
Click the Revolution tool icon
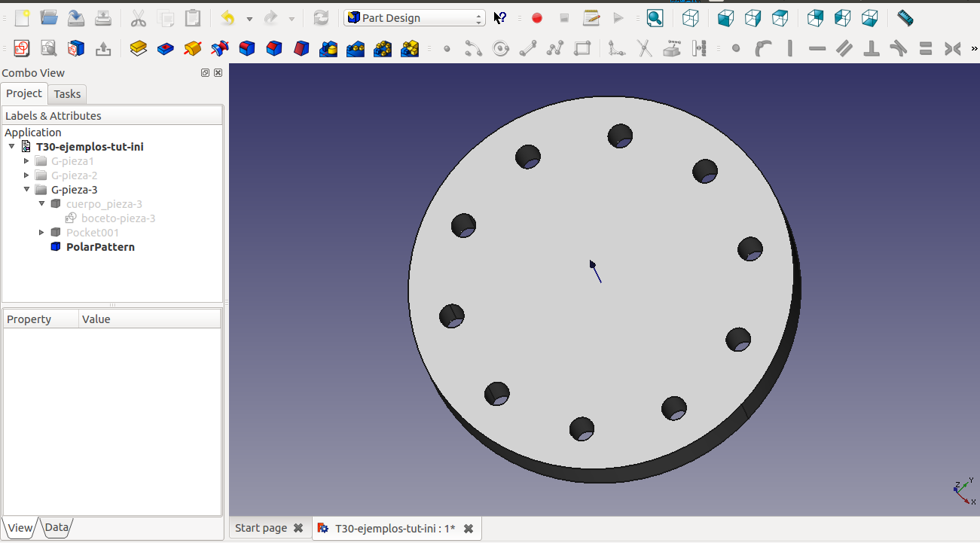[x=192, y=49]
